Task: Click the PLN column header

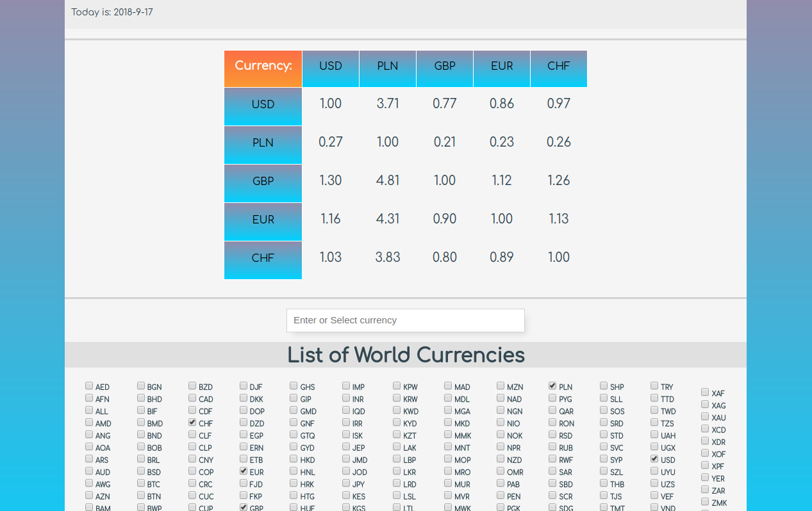Action: pyautogui.click(x=388, y=69)
